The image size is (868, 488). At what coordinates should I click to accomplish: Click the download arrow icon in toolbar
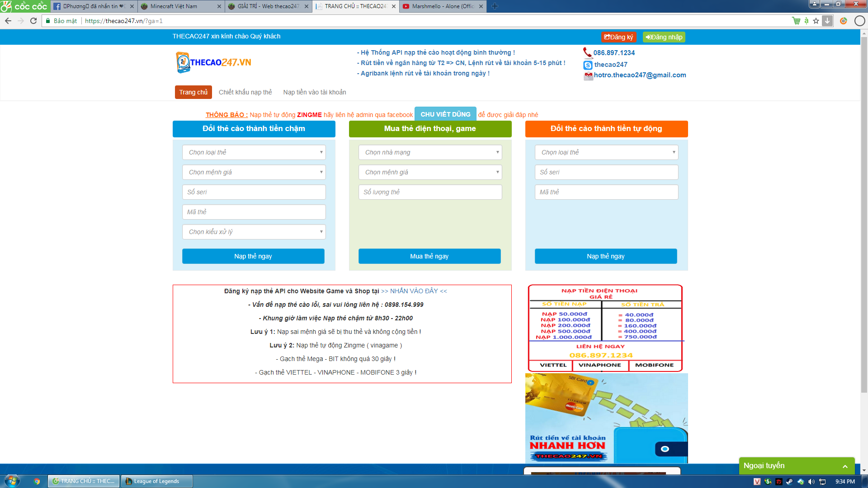(x=827, y=21)
